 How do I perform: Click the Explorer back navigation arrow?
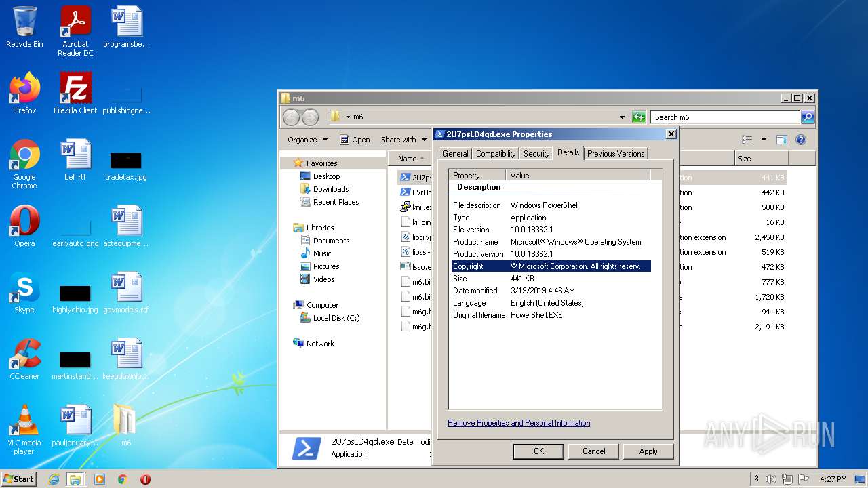291,117
